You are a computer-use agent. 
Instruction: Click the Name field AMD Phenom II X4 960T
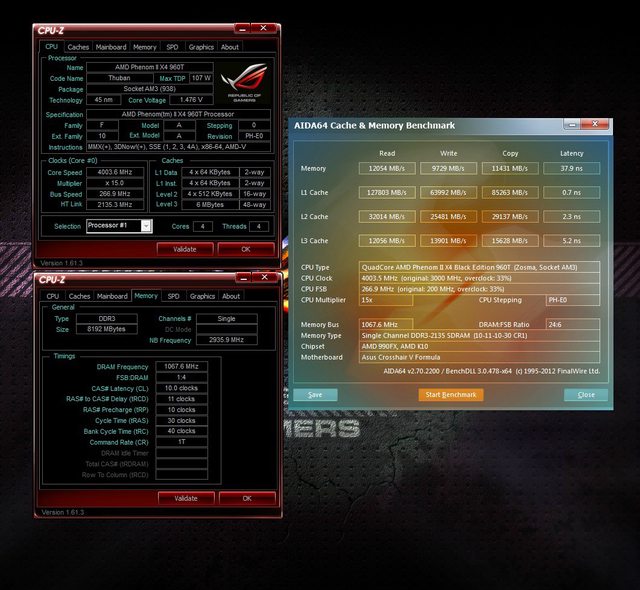click(x=150, y=67)
